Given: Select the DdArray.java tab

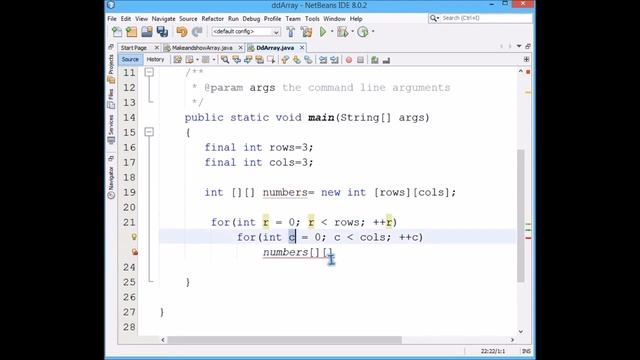Looking at the screenshot, I should click(275, 48).
